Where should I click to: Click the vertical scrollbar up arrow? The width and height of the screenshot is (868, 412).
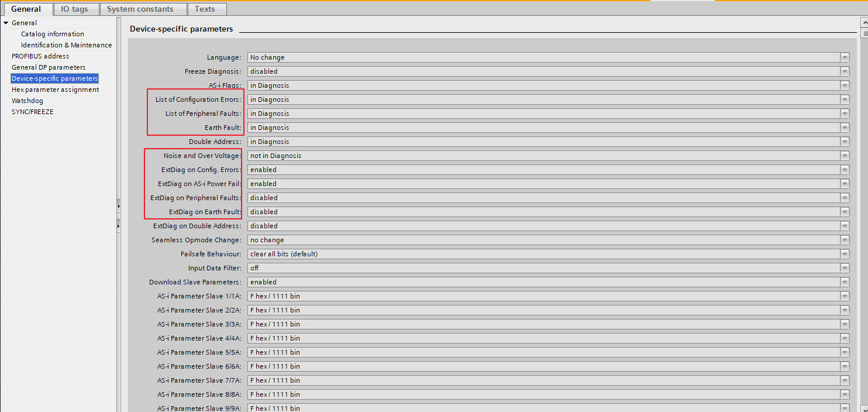(864, 21)
